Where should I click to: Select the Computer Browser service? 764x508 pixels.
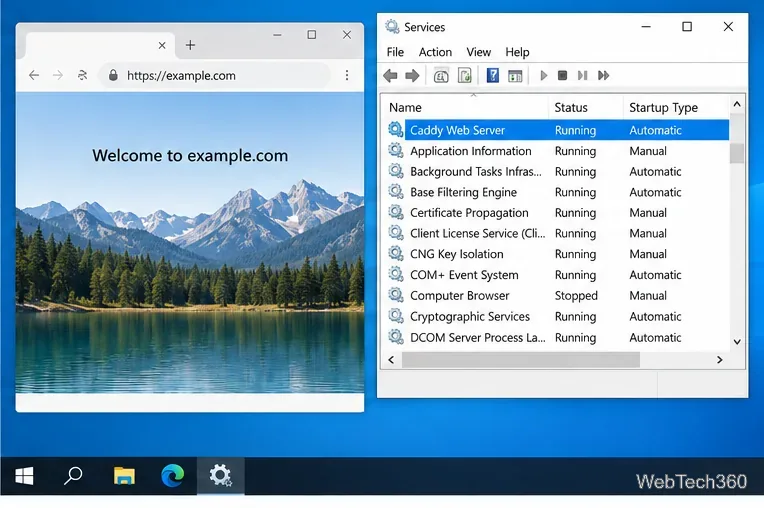point(558,296)
